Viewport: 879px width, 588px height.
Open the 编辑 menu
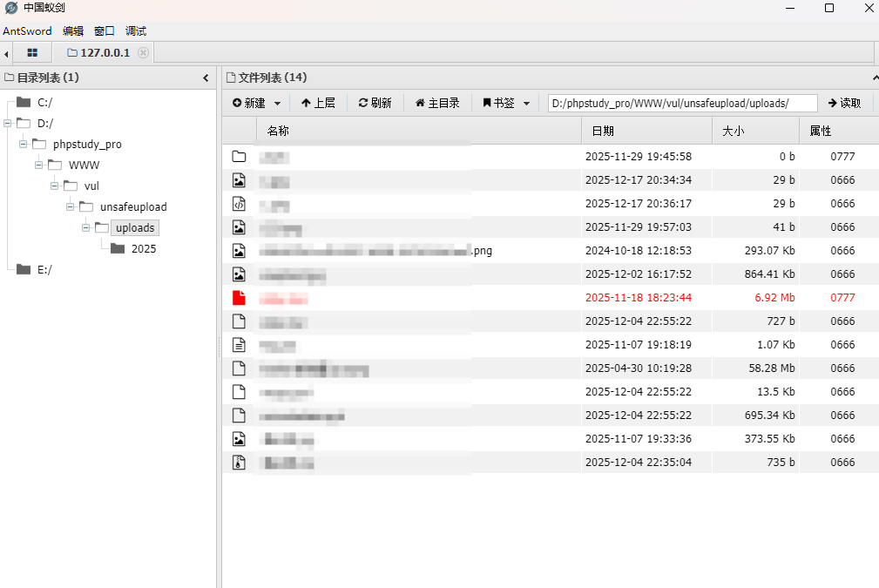[73, 30]
